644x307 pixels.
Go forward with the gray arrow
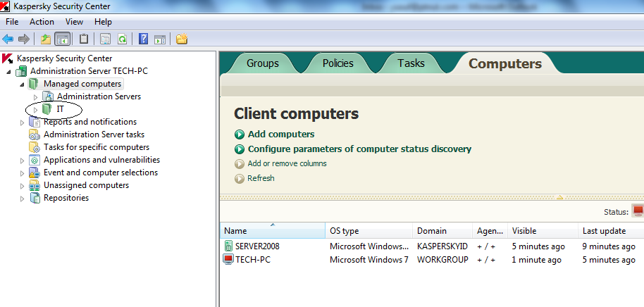[x=24, y=39]
